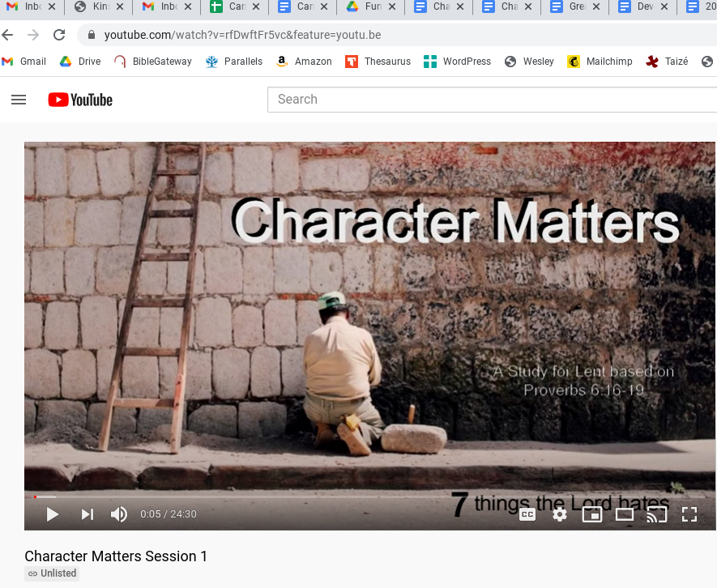Viewport: 717px width, 588px height.
Task: Mute the video volume speaker icon
Action: pyautogui.click(x=119, y=514)
